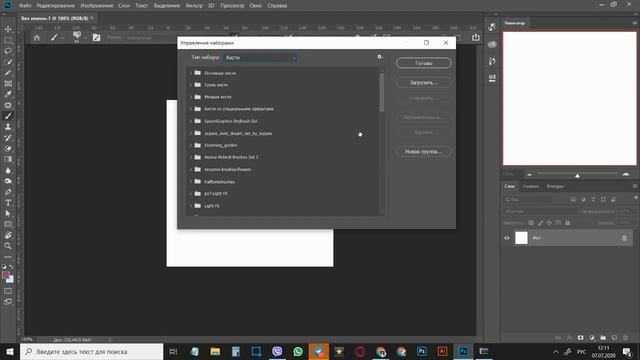
Task: Select the Gradient tool
Action: (8, 160)
